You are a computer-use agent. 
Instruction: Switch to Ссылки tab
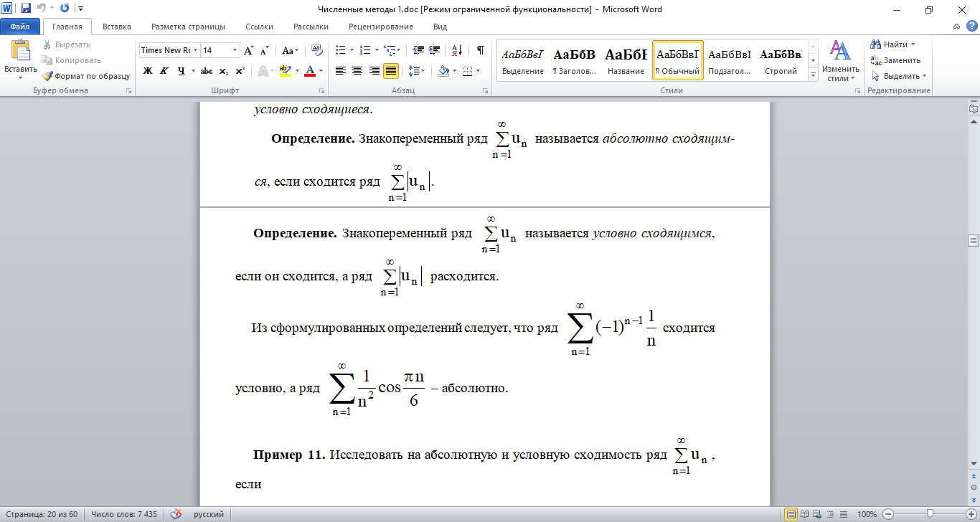tap(259, 27)
